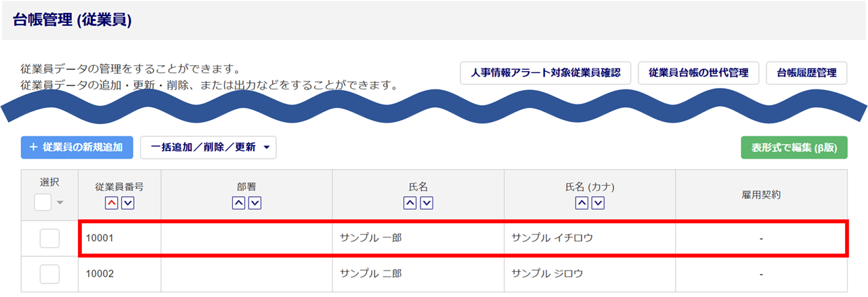The width and height of the screenshot is (868, 297).
Task: Sort 氏名 column in ascending order
Action: pos(410,203)
